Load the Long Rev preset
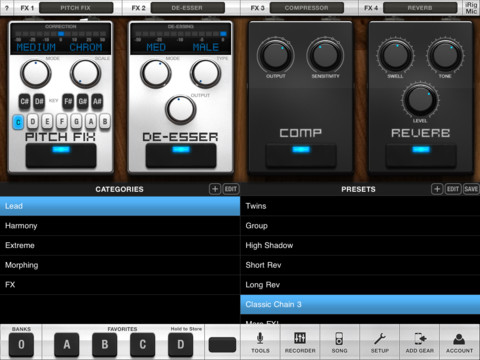The height and width of the screenshot is (360, 480). pos(360,285)
